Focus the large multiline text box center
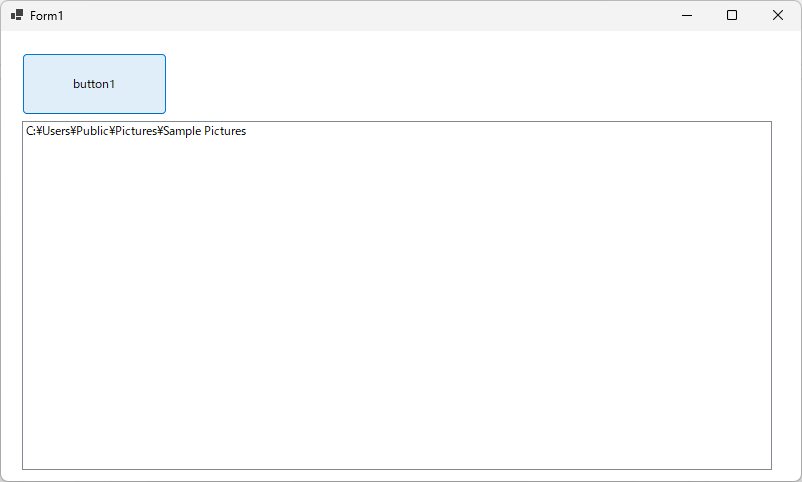Viewport: 802px width, 482px height. 396,295
